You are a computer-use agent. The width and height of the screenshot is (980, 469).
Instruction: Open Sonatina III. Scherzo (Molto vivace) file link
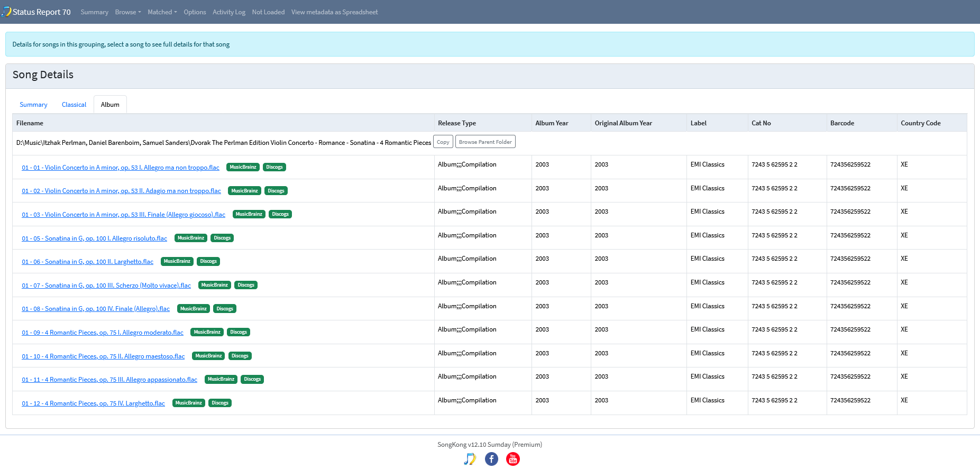tap(106, 286)
